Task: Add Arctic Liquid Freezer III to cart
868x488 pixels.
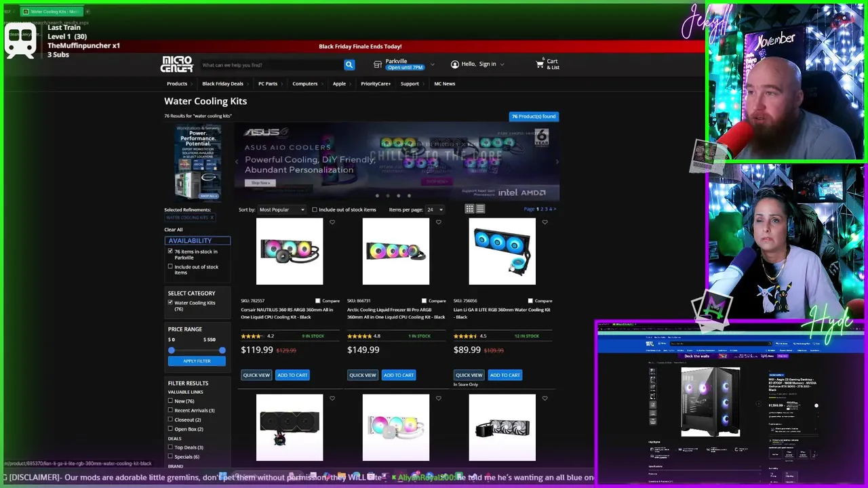Action: [x=399, y=375]
